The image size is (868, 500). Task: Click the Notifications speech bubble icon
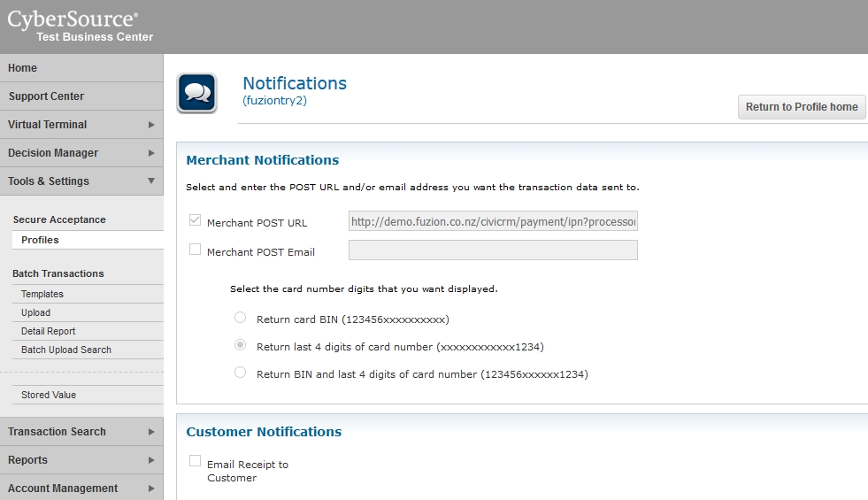(x=196, y=93)
